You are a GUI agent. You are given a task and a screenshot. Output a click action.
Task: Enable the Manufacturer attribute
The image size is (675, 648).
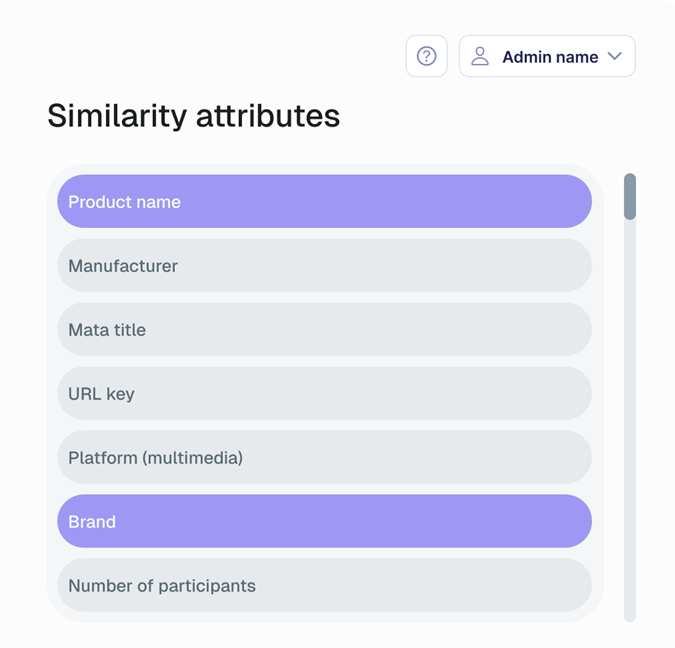[x=324, y=265]
